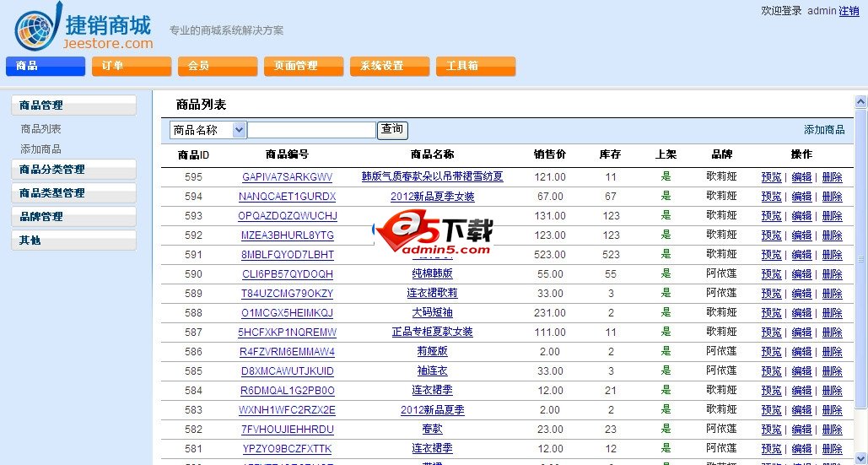Open product code 8MBLFQYOD7LBHT
Screen dimensions: 868x465
pos(288,255)
